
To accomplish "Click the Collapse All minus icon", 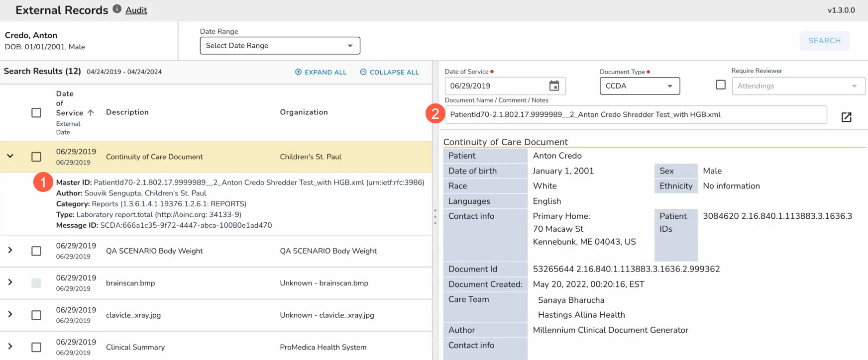I will [x=363, y=72].
